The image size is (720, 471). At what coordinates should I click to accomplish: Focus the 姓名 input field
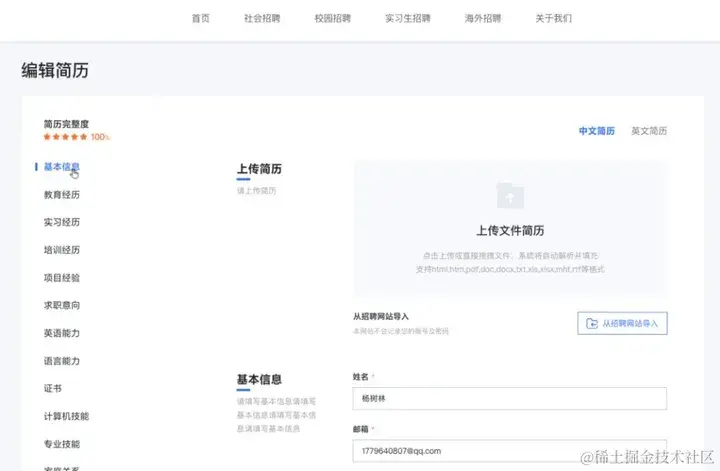click(x=510, y=398)
